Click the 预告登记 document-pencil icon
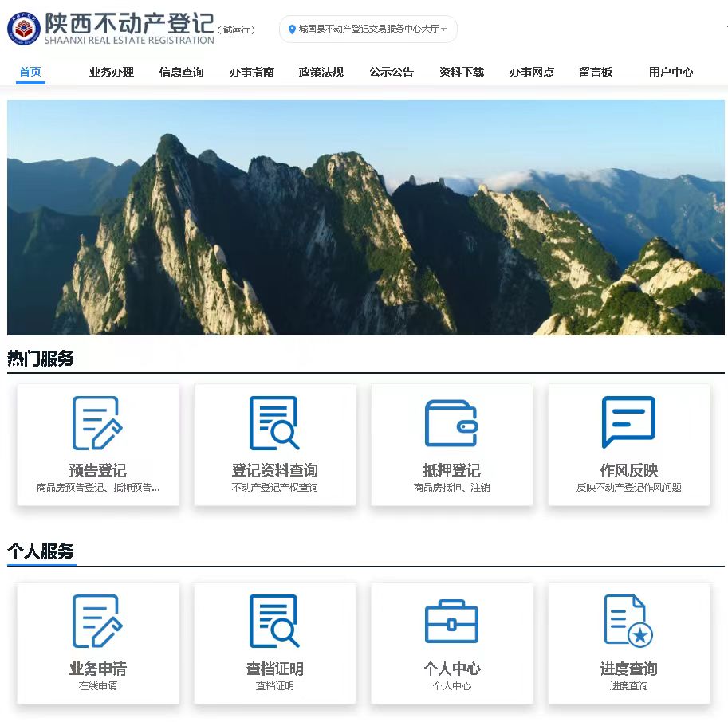The height and width of the screenshot is (722, 728). tap(97, 423)
